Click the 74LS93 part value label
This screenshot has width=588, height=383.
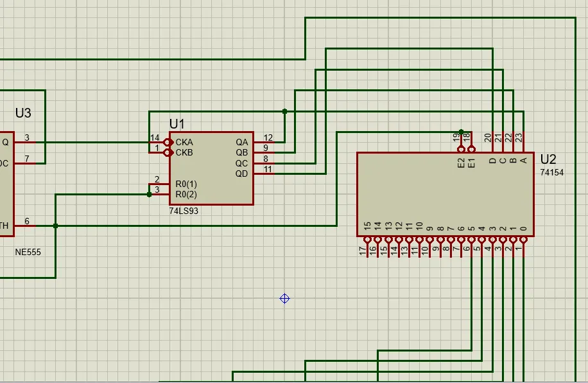tap(184, 211)
